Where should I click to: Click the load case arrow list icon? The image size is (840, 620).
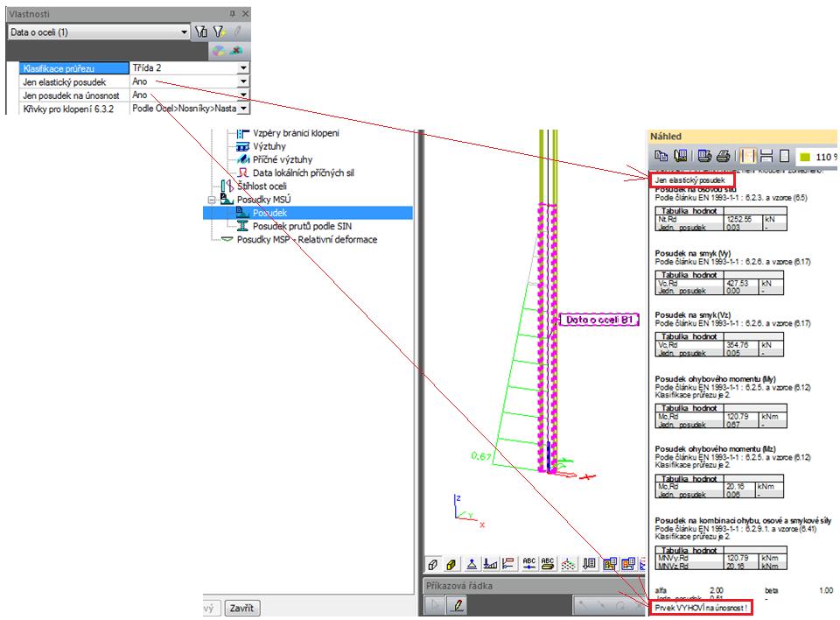589,564
